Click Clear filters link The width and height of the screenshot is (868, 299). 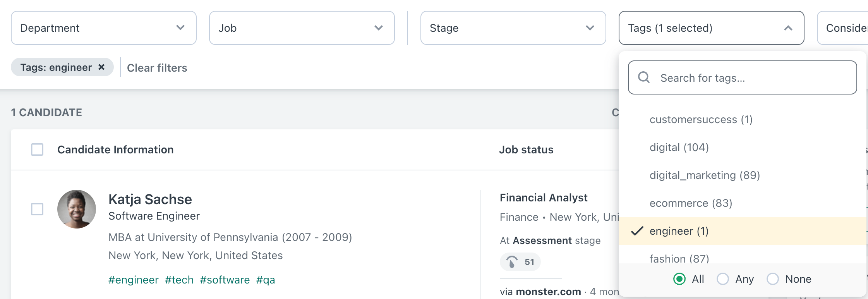157,68
